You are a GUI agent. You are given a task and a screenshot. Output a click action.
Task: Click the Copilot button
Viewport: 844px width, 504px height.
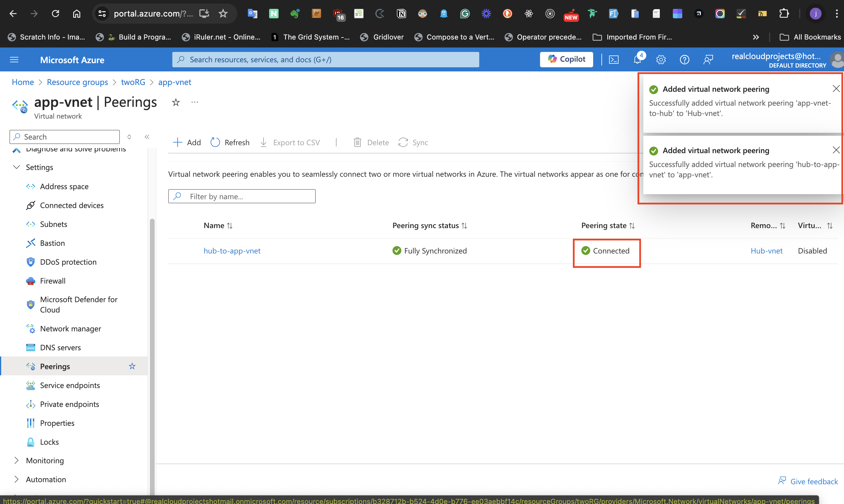tap(566, 59)
